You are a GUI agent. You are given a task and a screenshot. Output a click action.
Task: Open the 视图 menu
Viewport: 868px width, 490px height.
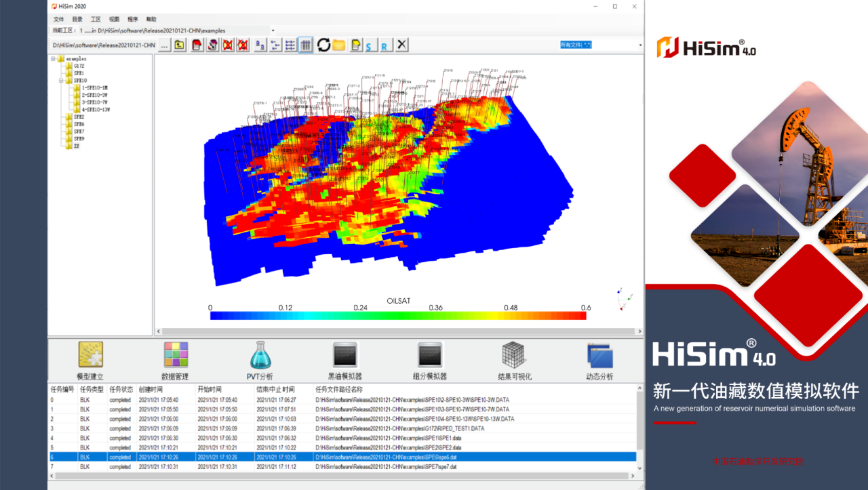pyautogui.click(x=114, y=20)
